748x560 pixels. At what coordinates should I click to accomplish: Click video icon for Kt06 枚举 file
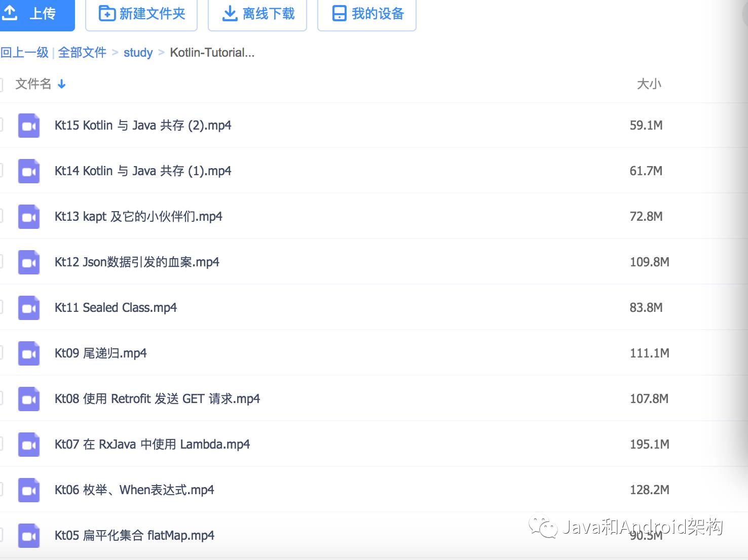[29, 490]
